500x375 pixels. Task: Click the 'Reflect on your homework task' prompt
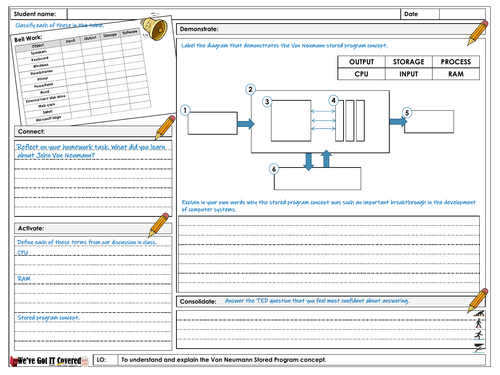91,151
